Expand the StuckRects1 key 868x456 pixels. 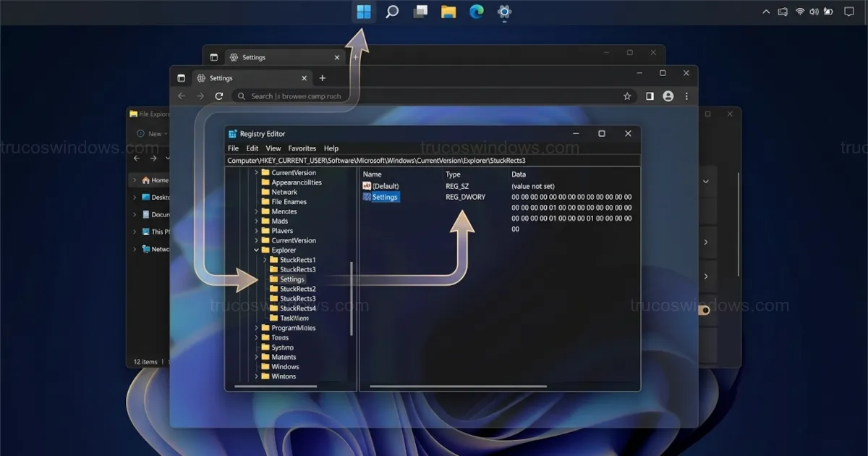pos(265,260)
